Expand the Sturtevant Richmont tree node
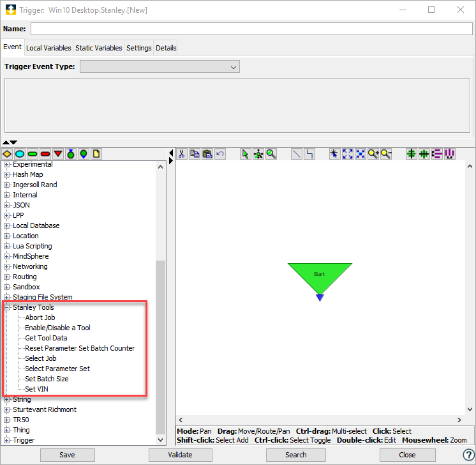The image size is (476, 465). click(x=6, y=409)
